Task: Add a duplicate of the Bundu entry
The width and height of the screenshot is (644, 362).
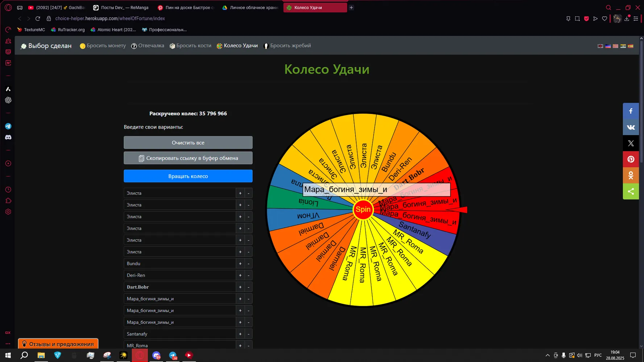Action: point(240,264)
